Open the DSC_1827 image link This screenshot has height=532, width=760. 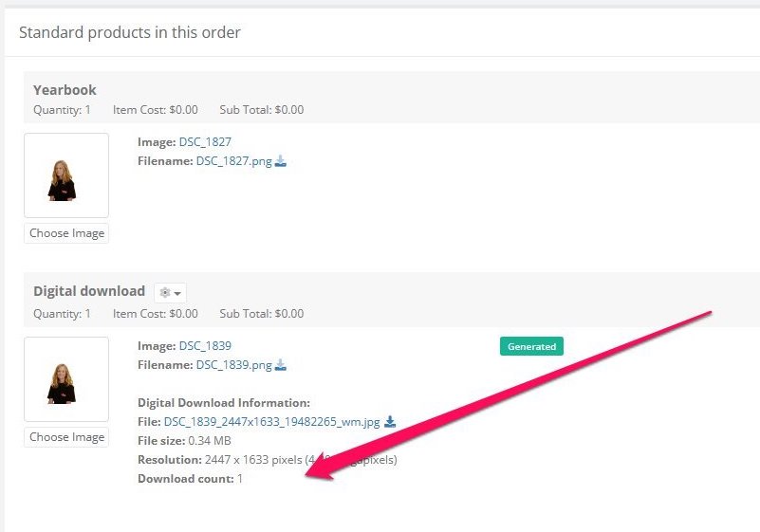click(x=205, y=142)
